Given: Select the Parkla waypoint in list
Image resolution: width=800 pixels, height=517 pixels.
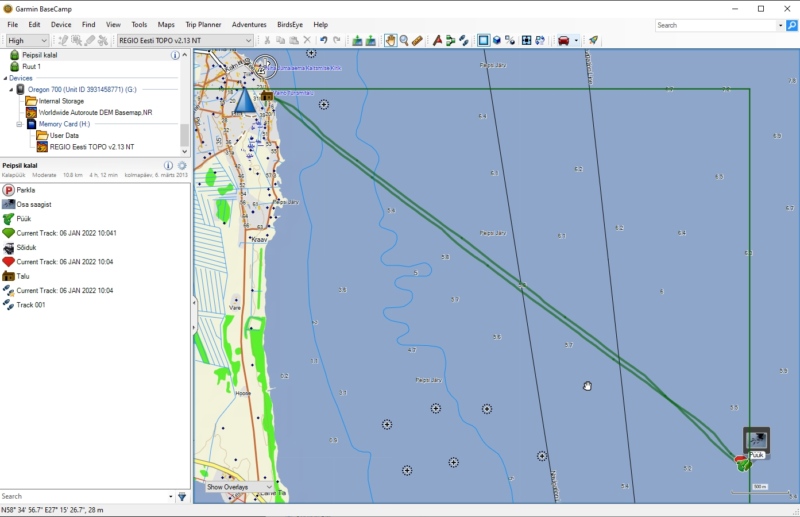Looking at the screenshot, I should [x=26, y=190].
